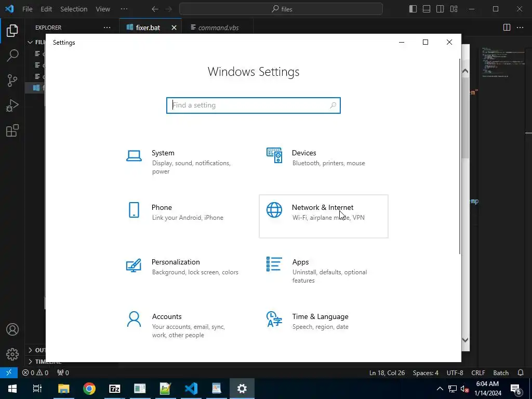Open the Accounts icon in VS Code
The width and height of the screenshot is (532, 399).
coord(12,329)
